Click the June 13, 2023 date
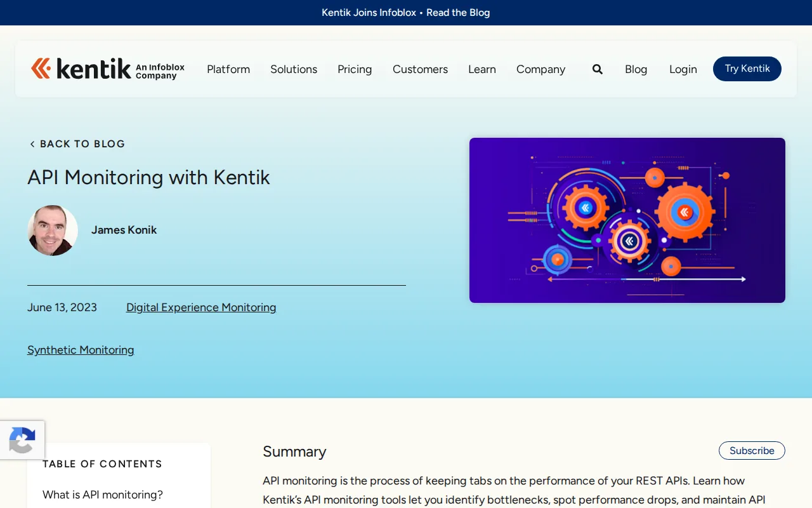812x508 pixels. click(62, 307)
